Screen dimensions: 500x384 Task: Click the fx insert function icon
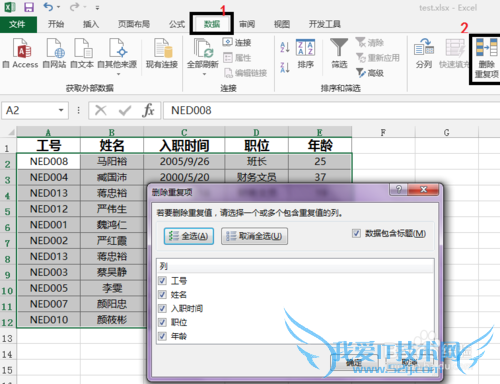148,110
